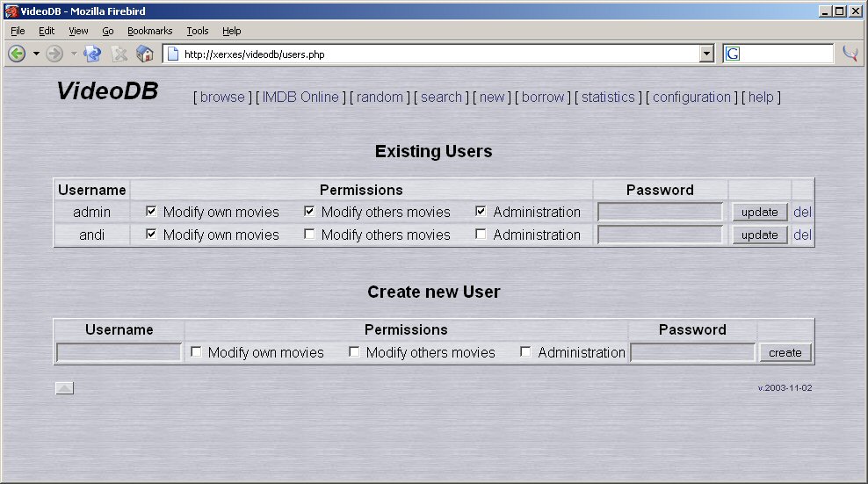The width and height of the screenshot is (868, 484).
Task: Click the version text v.2003-11-02
Action: click(x=785, y=388)
